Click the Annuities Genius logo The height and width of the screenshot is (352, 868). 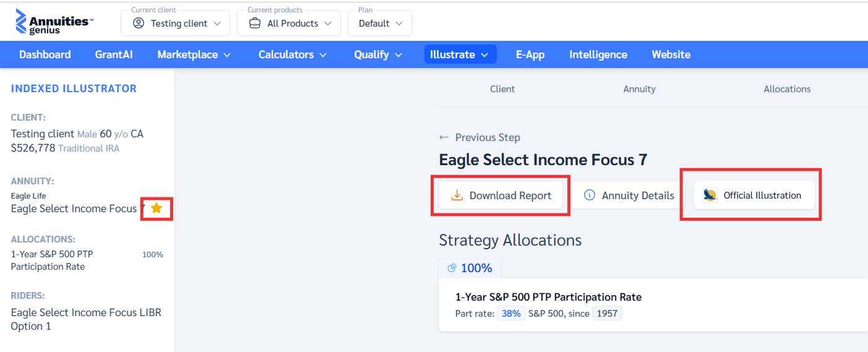coord(54,22)
